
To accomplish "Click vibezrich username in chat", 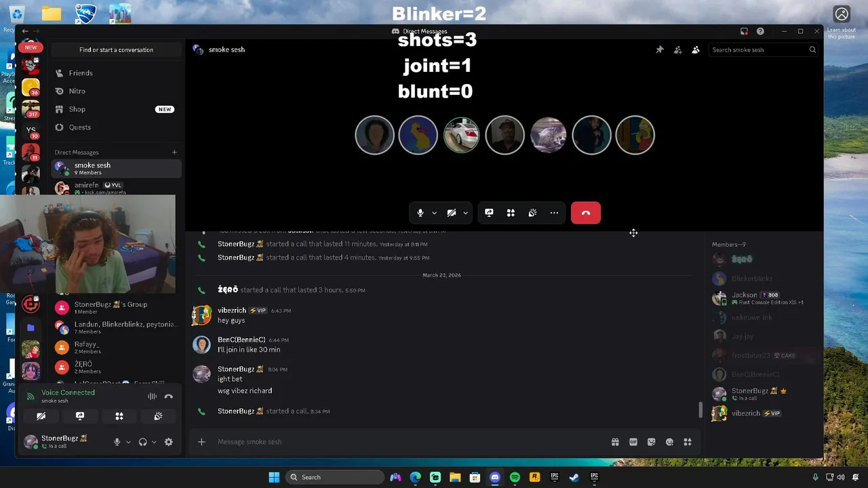I will coord(232,310).
